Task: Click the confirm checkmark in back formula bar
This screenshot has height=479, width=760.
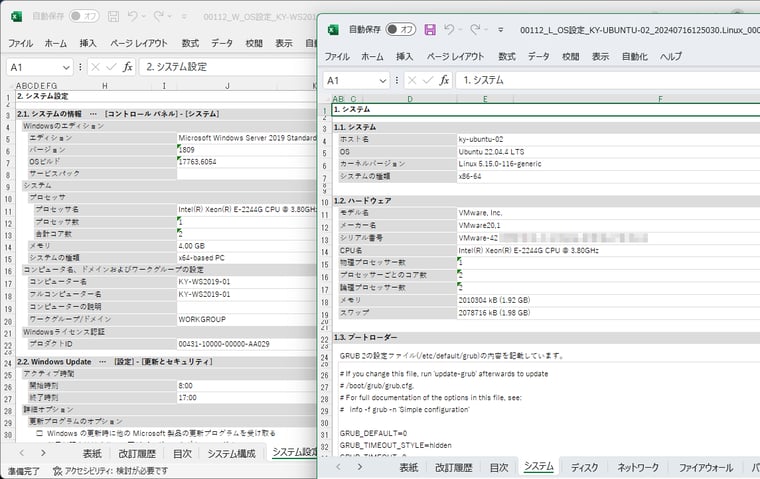Action: pos(111,66)
